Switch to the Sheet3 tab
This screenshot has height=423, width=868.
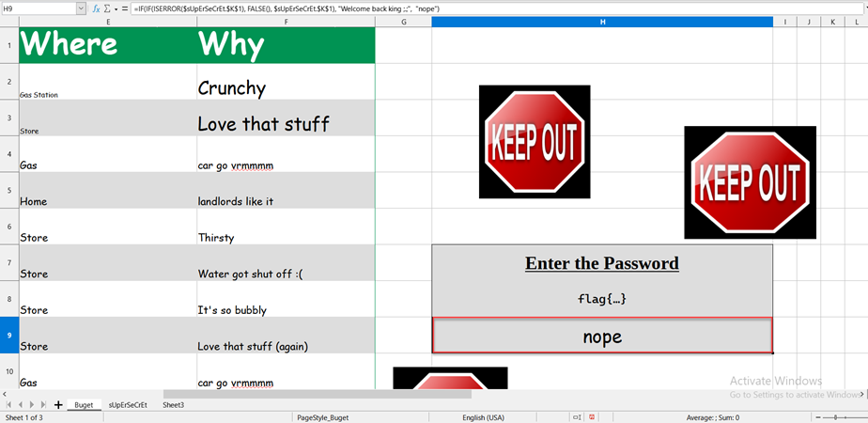(173, 405)
